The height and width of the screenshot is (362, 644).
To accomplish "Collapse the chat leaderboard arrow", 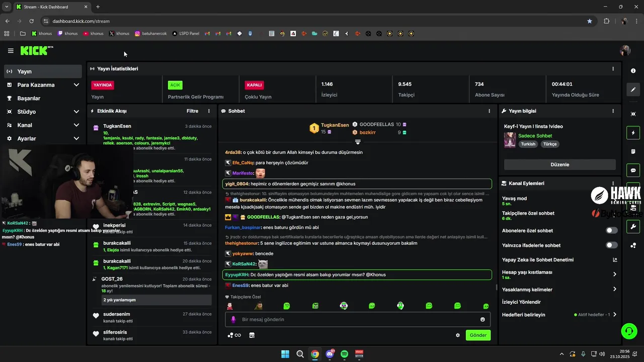I will pyautogui.click(x=358, y=142).
